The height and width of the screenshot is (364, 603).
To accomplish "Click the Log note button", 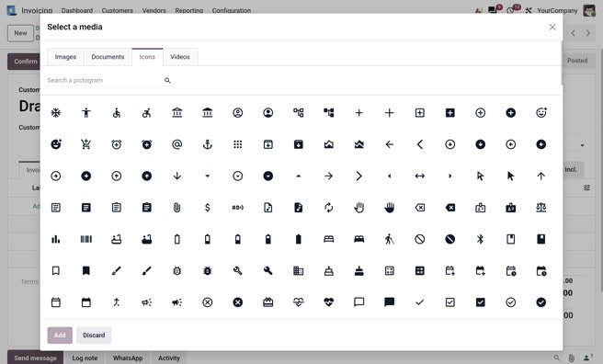I will [85, 358].
